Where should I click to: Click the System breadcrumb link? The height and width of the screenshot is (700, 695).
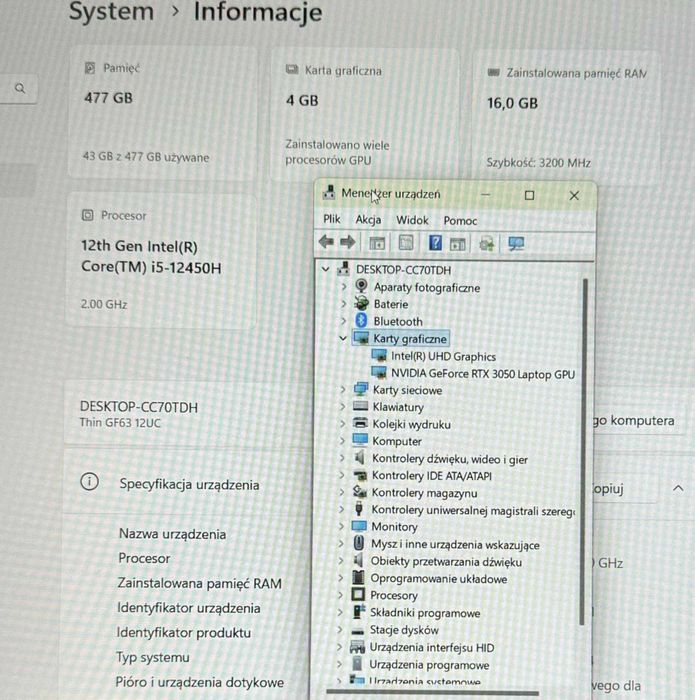(111, 11)
